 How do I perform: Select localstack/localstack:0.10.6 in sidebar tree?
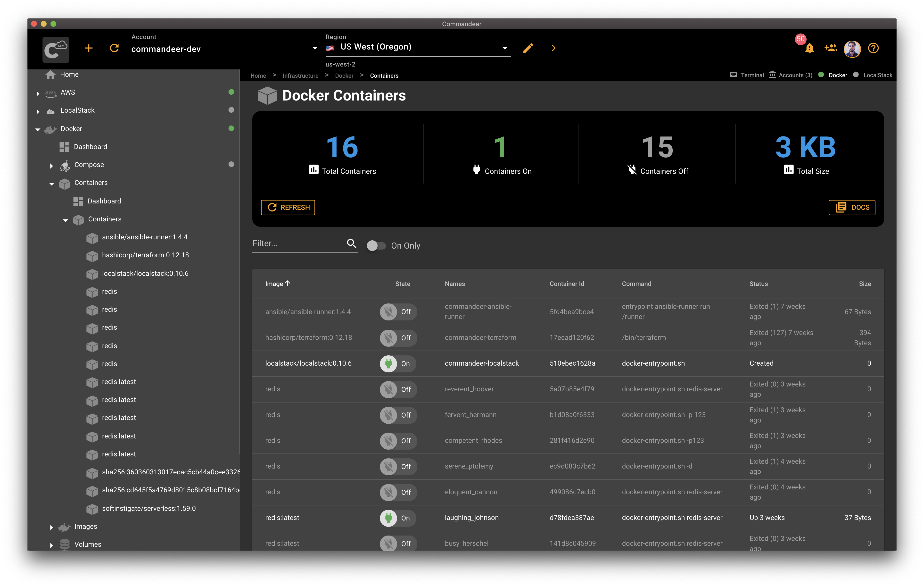click(145, 273)
